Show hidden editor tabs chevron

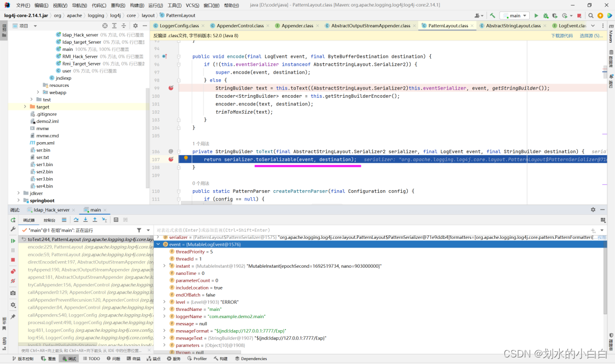593,26
